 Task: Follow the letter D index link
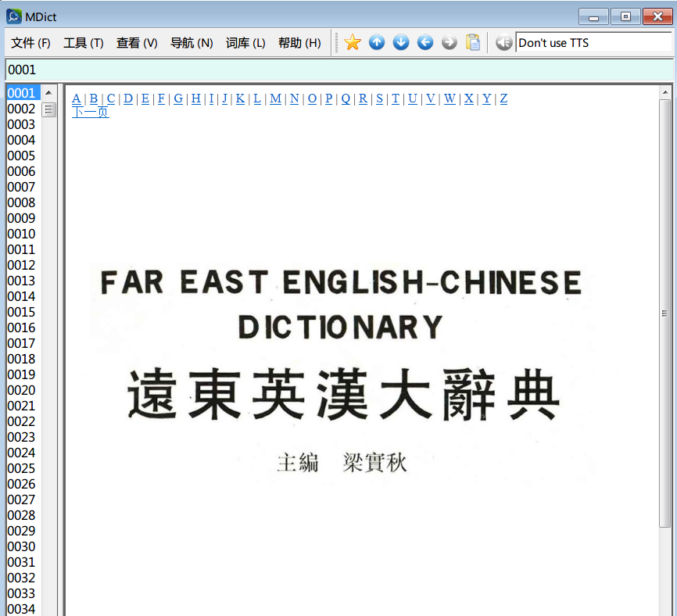[128, 98]
